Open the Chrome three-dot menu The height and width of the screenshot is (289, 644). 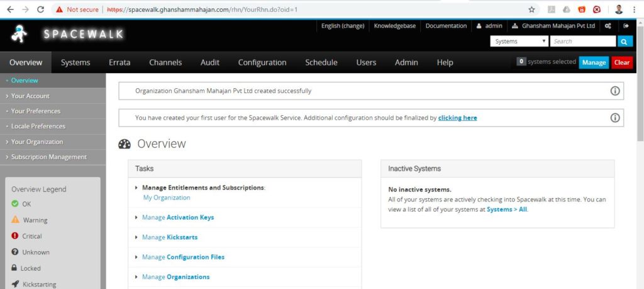pyautogui.click(x=634, y=9)
